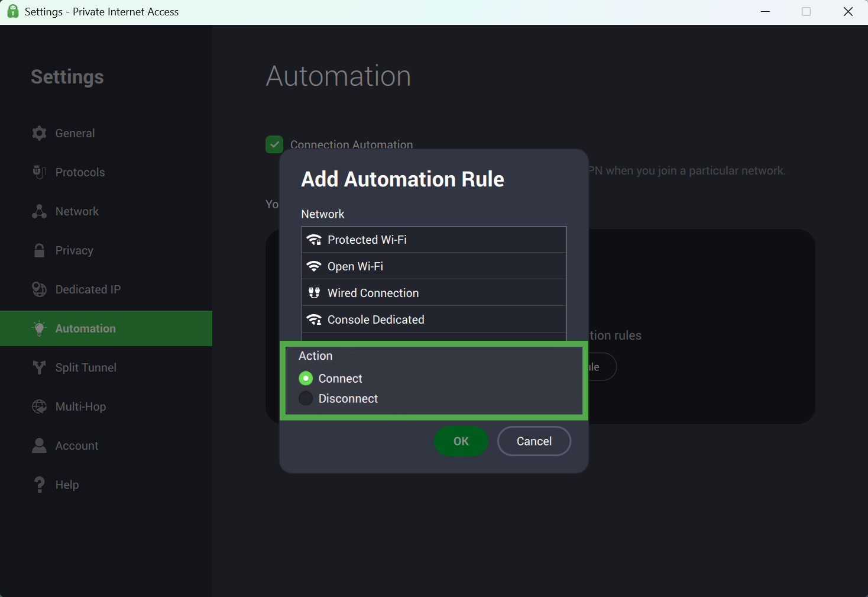
Task: Select the Automation sidebar entry
Action: point(106,328)
